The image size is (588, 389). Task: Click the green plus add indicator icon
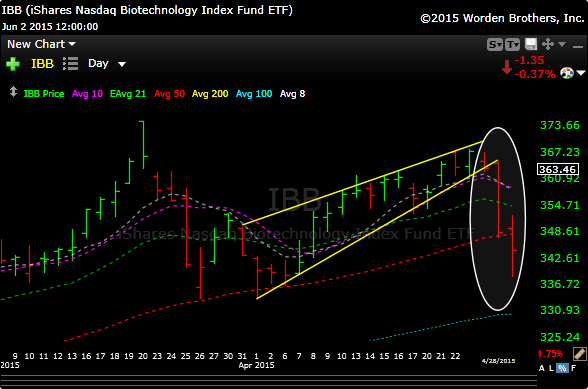point(13,64)
